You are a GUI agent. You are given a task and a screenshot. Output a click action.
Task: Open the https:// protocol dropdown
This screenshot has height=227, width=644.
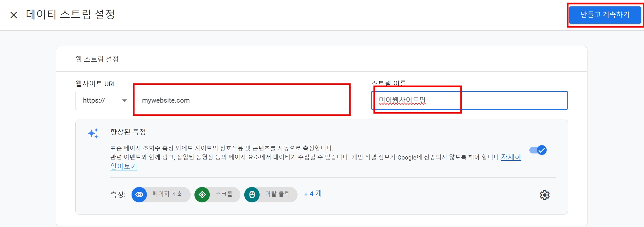coord(104,100)
